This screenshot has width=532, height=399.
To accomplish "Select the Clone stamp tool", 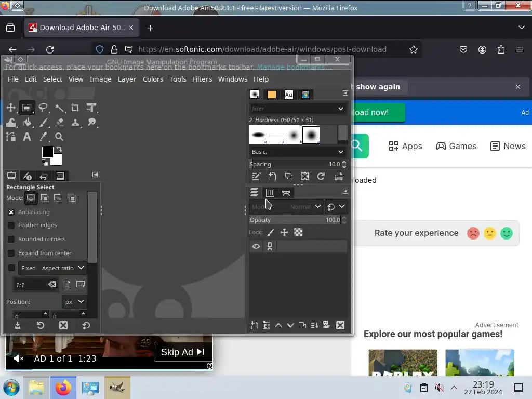I will pos(75,123).
